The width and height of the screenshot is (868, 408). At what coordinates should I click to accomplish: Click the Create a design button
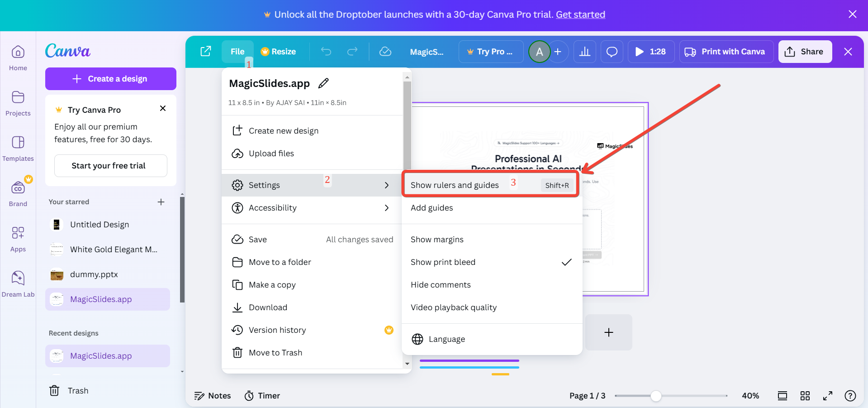(x=111, y=79)
